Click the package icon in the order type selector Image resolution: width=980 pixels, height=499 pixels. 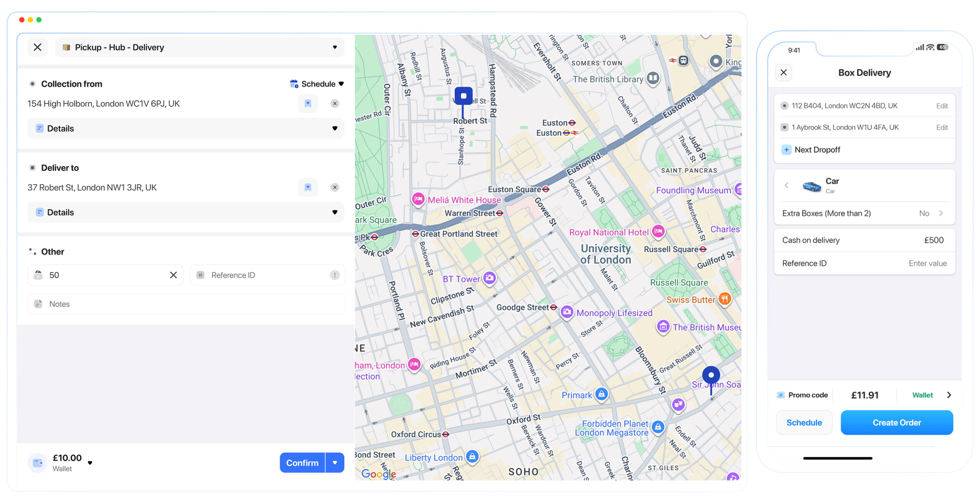[x=67, y=47]
